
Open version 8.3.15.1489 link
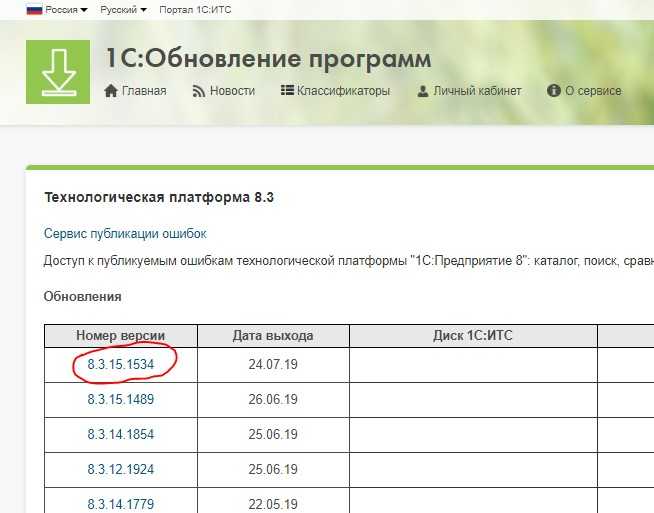(x=121, y=399)
